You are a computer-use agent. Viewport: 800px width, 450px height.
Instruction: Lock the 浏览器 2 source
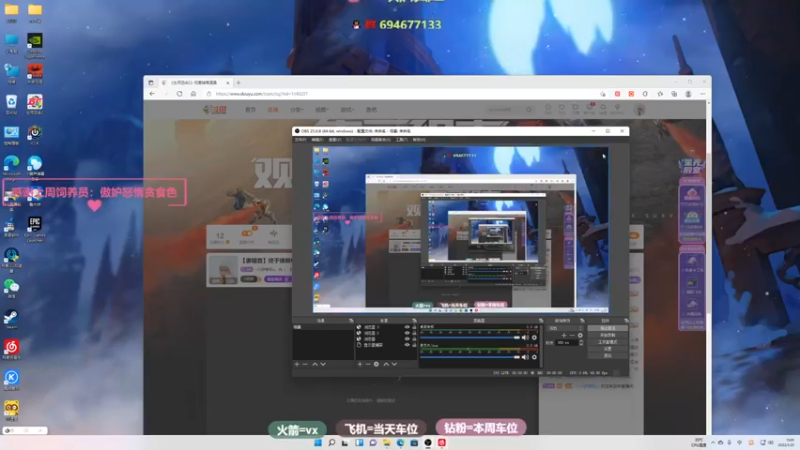(414, 333)
